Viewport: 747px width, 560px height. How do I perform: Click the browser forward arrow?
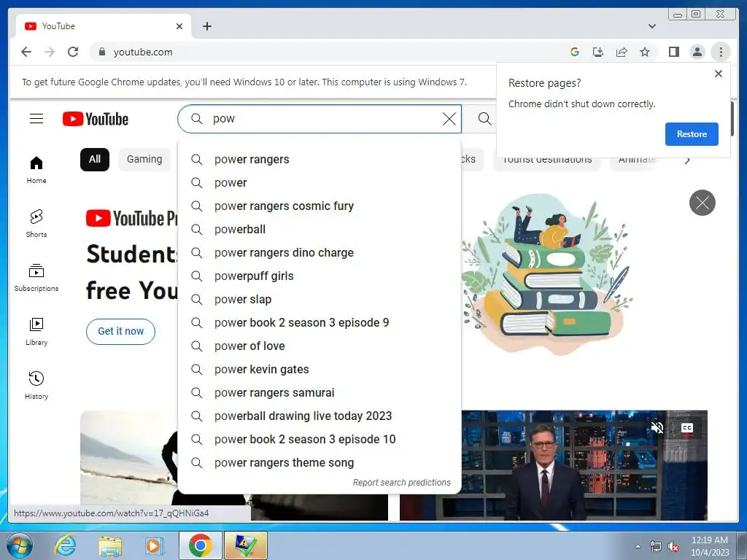(x=50, y=52)
